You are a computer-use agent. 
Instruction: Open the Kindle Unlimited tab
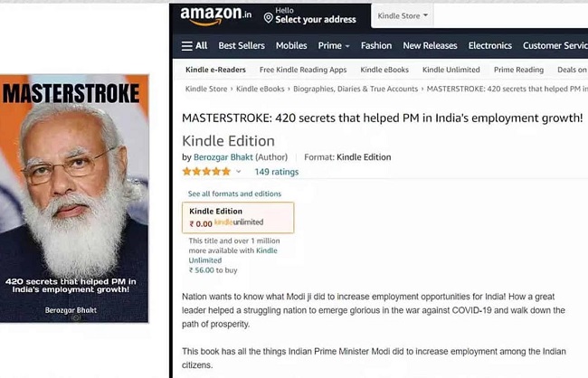[x=451, y=70]
